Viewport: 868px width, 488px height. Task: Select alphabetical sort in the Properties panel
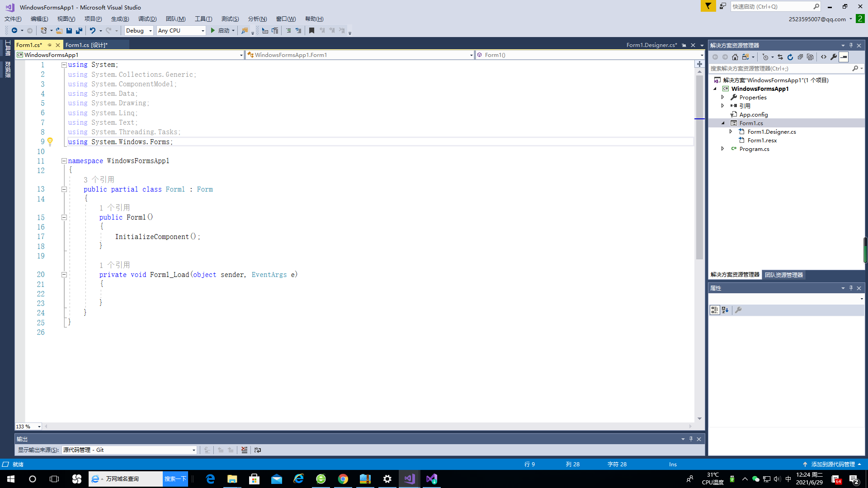point(725,310)
